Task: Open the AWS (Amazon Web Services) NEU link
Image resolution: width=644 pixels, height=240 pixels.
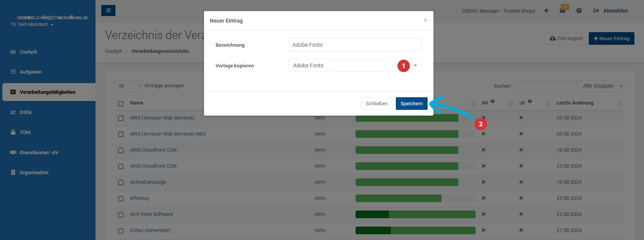Action: coord(168,134)
